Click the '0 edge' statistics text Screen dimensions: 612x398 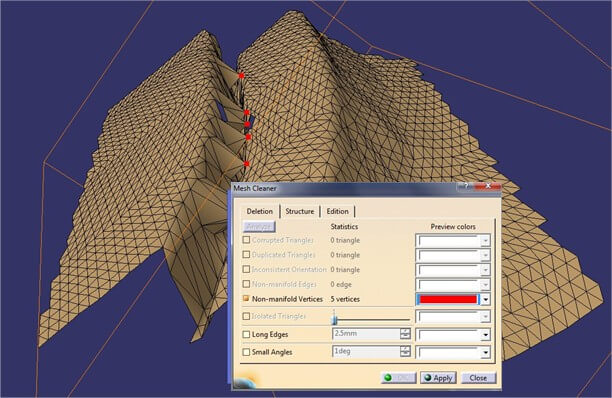click(341, 284)
